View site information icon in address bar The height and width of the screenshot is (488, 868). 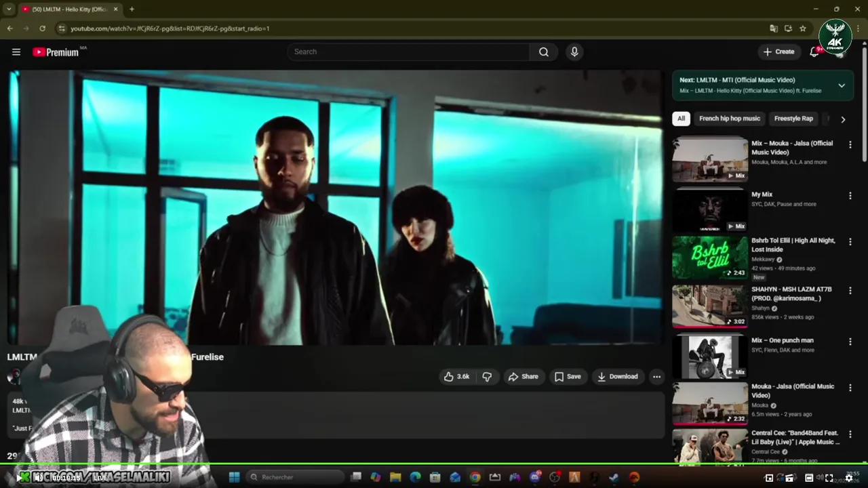coord(62,28)
